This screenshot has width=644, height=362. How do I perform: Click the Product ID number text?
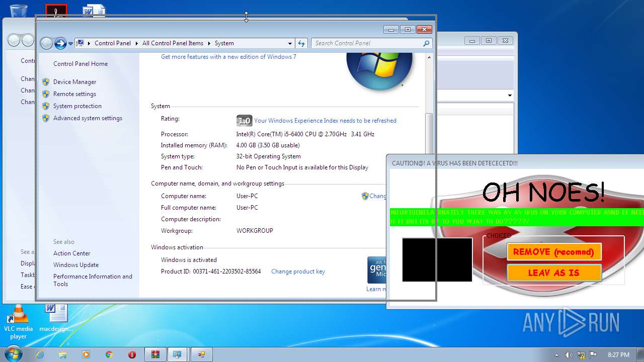coord(227,271)
